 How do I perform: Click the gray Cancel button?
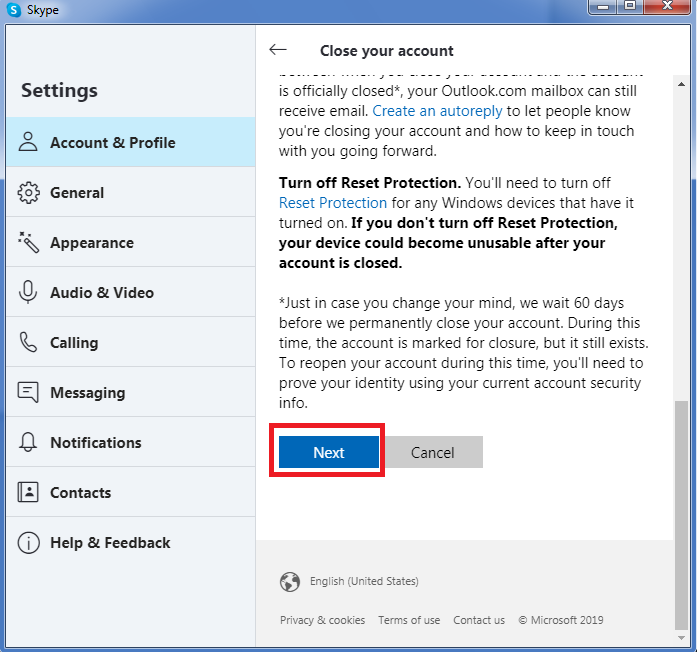432,452
